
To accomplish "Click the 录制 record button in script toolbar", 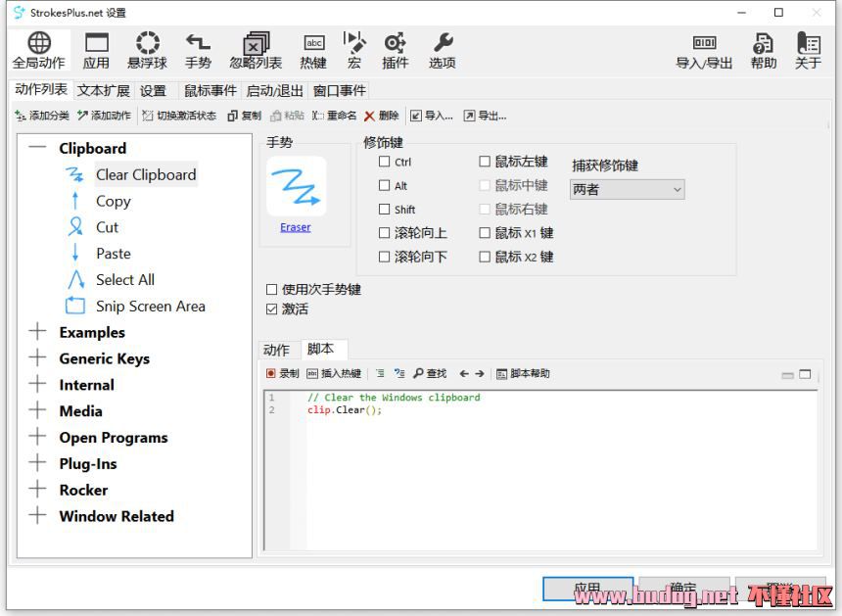I will pos(282,373).
